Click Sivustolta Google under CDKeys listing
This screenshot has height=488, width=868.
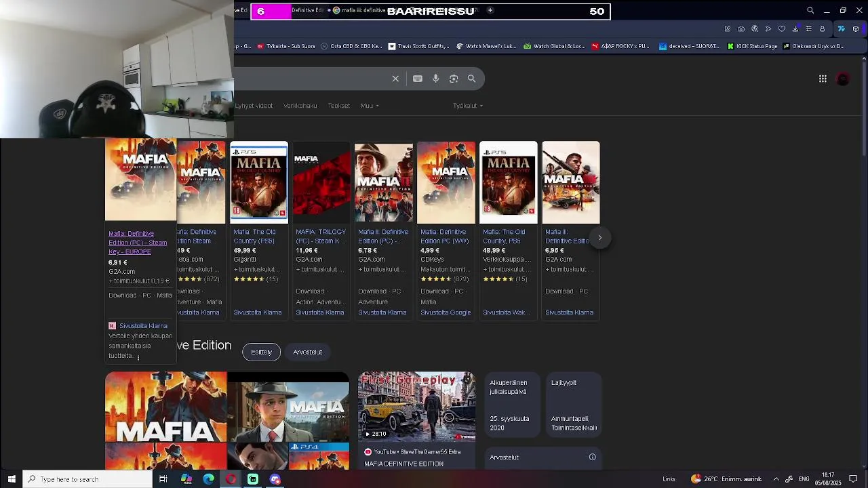(446, 312)
